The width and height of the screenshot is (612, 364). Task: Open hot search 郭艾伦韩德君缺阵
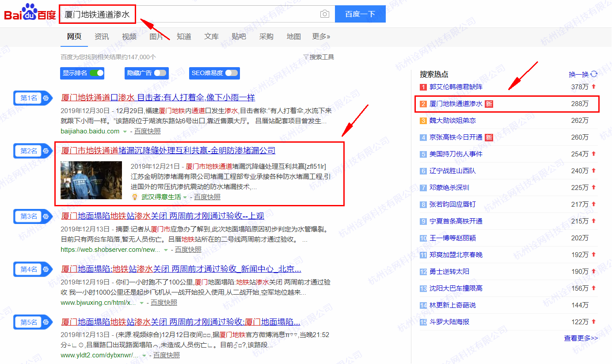(456, 87)
